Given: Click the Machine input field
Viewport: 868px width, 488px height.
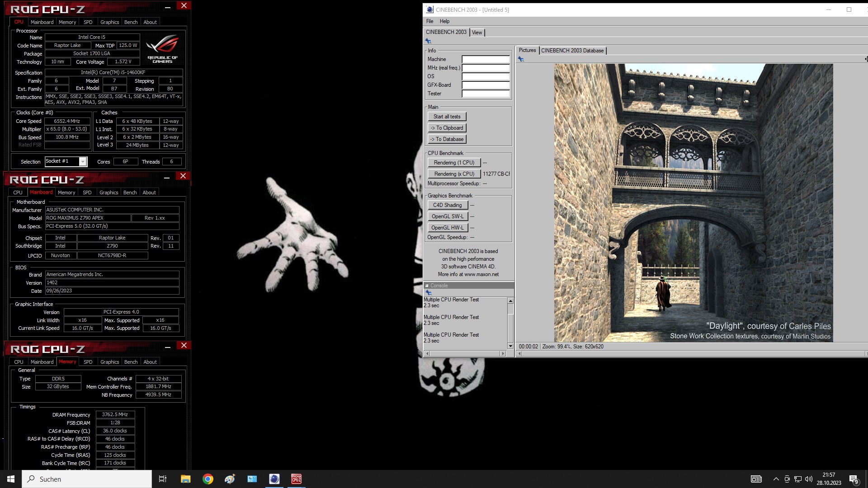Looking at the screenshot, I should pyautogui.click(x=486, y=59).
